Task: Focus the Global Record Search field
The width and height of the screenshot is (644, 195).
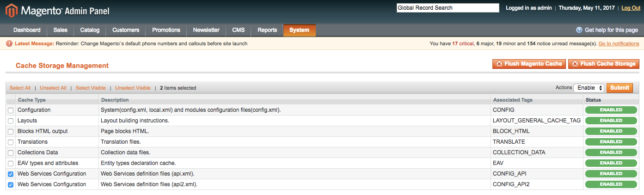Action: click(x=448, y=8)
